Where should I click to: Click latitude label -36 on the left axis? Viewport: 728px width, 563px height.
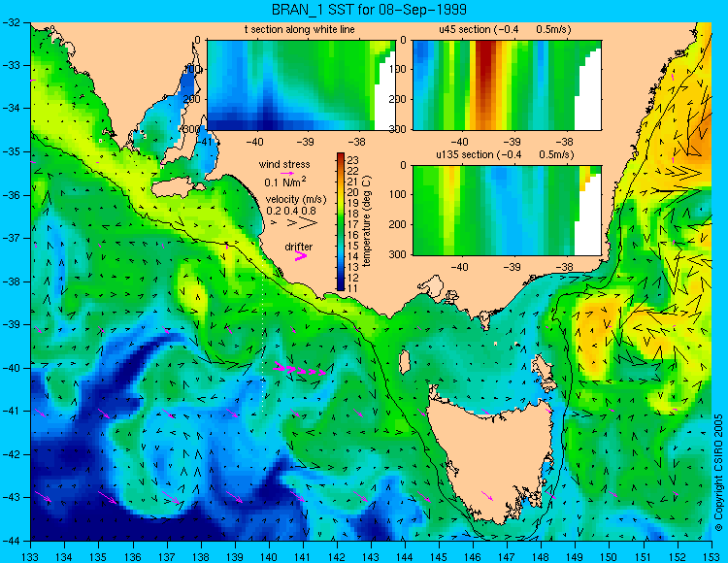point(12,195)
